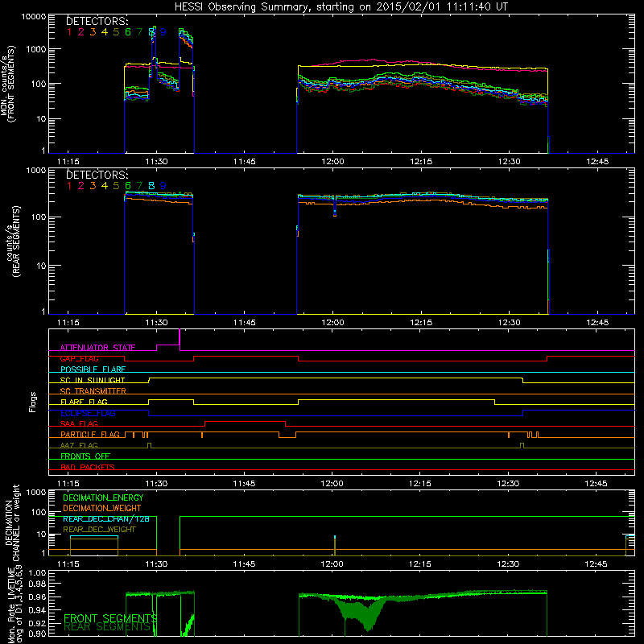Screen dimensions: 644x644
Task: Select the SC_TRANSMITTER flag label
Action: point(93,390)
